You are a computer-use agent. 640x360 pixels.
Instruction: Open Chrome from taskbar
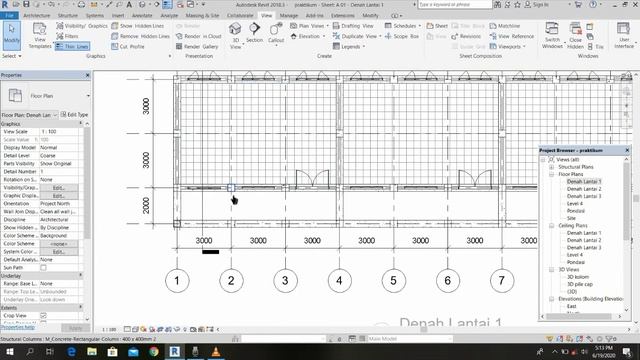(x=154, y=351)
